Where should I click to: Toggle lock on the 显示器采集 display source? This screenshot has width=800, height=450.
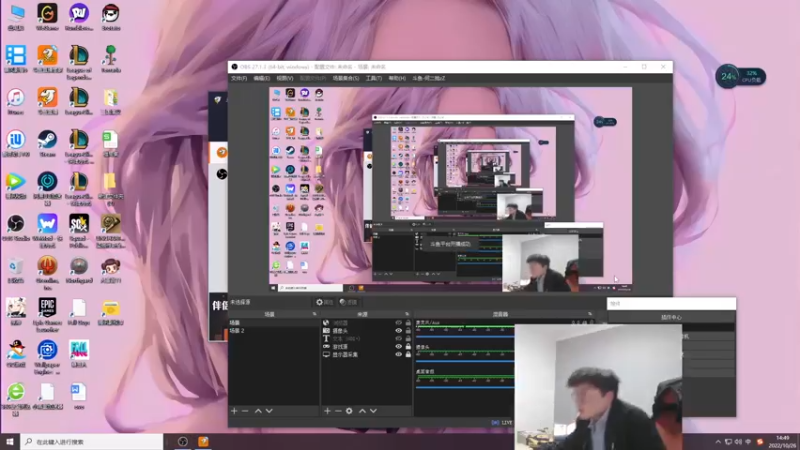(408, 355)
